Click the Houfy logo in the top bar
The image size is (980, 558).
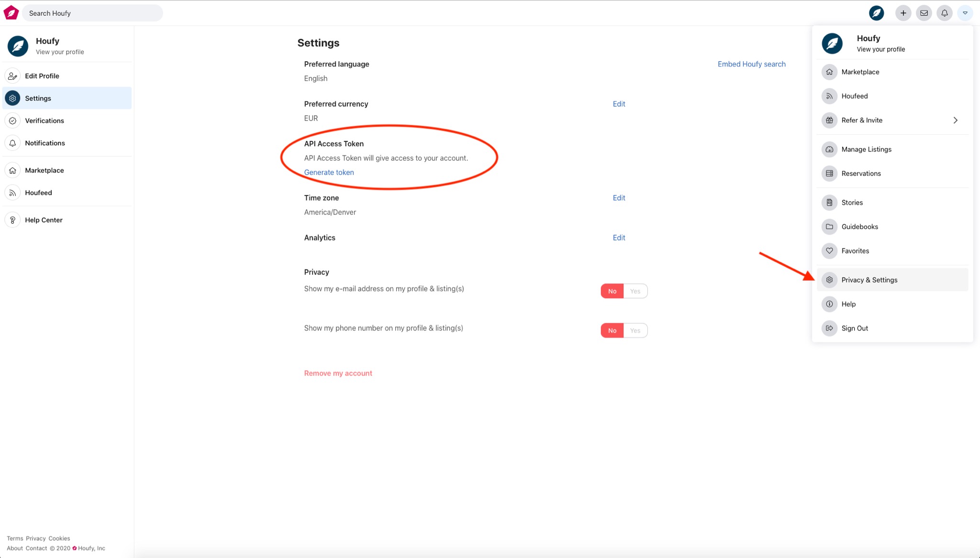11,13
